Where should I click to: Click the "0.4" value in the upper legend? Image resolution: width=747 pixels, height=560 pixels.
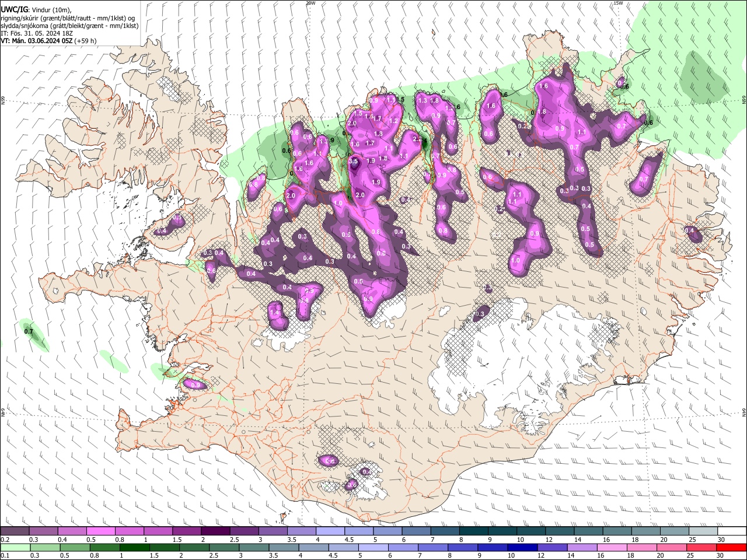coord(62,540)
